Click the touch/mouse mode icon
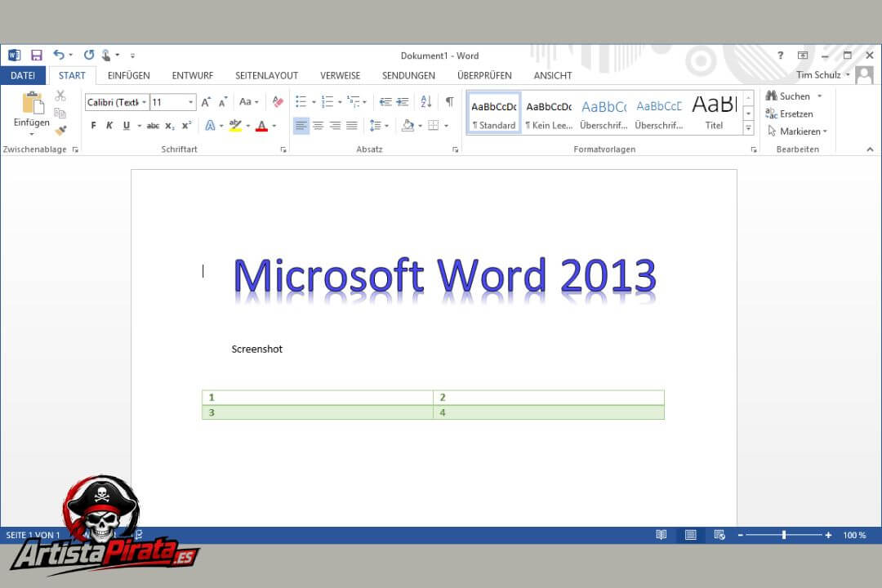 coord(105,55)
